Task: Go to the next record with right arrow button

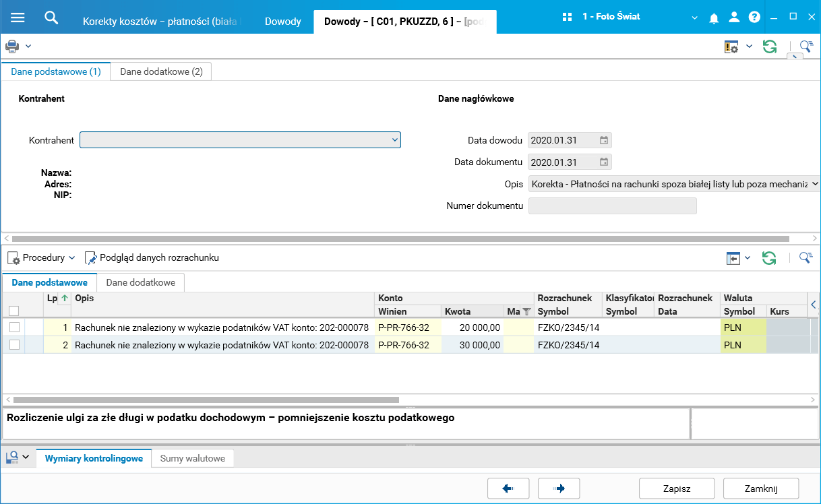Action: (558, 489)
